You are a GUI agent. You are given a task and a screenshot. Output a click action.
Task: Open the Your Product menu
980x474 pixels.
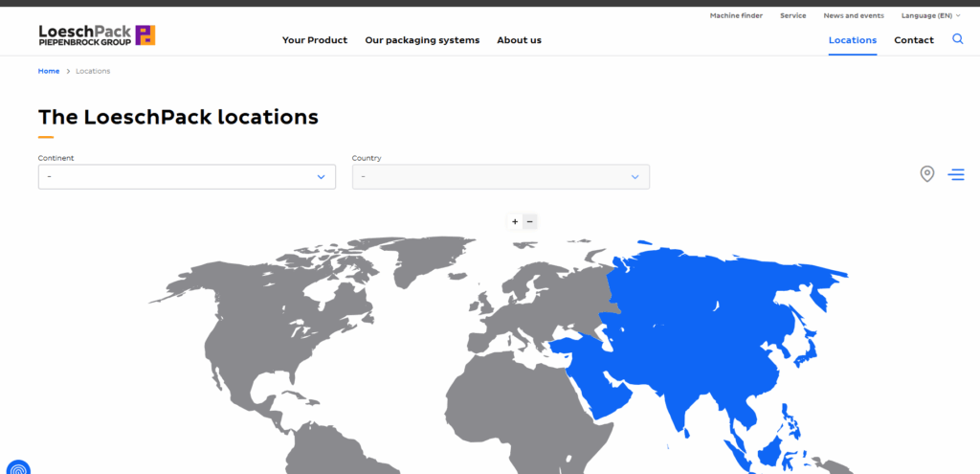tap(315, 40)
